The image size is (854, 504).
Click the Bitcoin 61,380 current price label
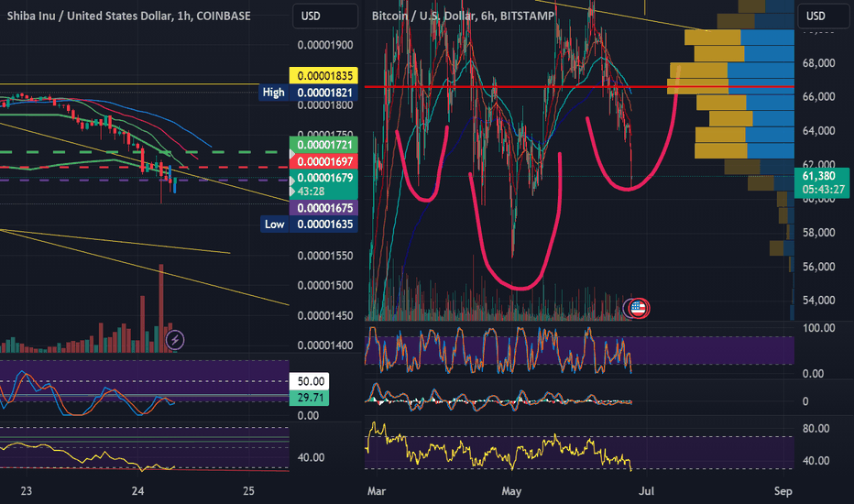click(818, 175)
